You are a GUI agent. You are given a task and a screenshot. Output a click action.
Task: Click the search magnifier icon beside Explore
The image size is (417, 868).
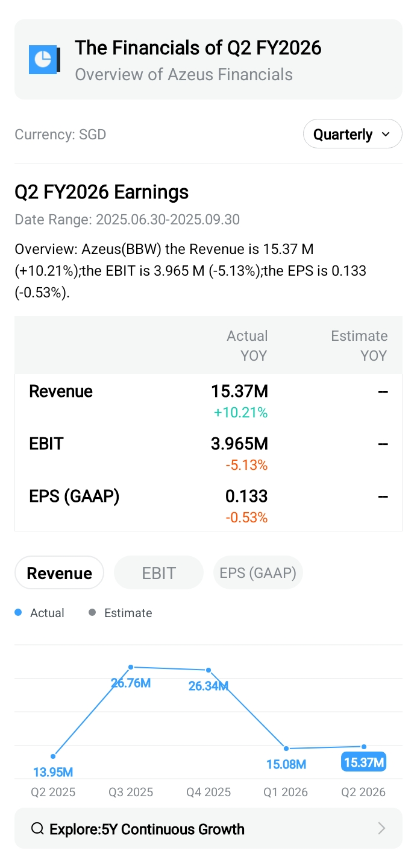[x=37, y=829]
